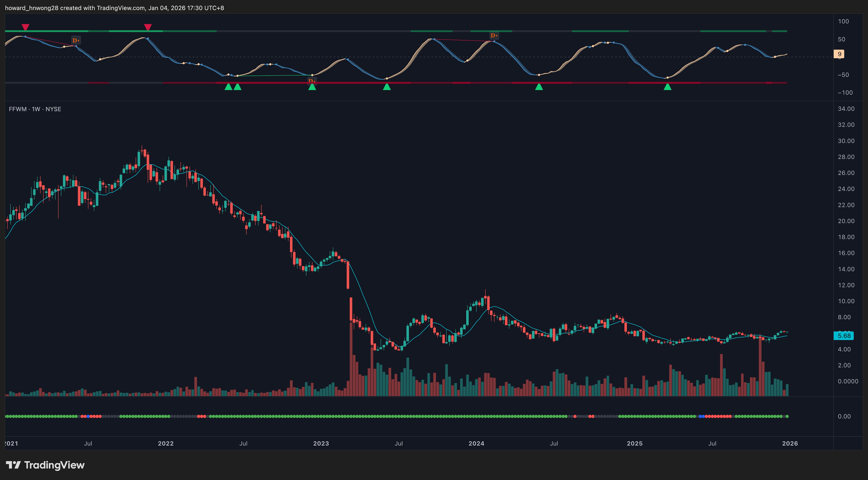Click the green up-triangle signal below mid-2024 trough
The height and width of the screenshot is (480, 868).
pyautogui.click(x=539, y=87)
